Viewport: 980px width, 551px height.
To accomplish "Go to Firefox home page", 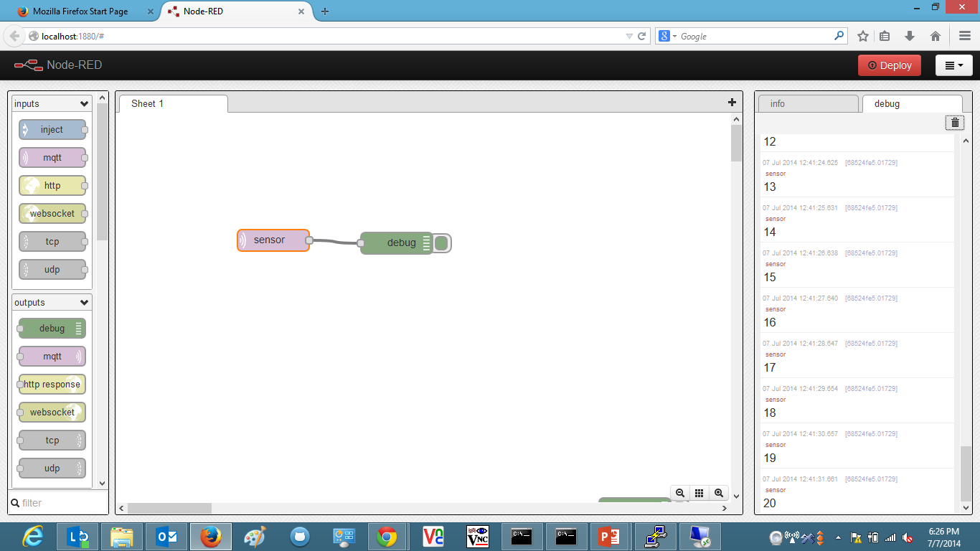I will [936, 36].
